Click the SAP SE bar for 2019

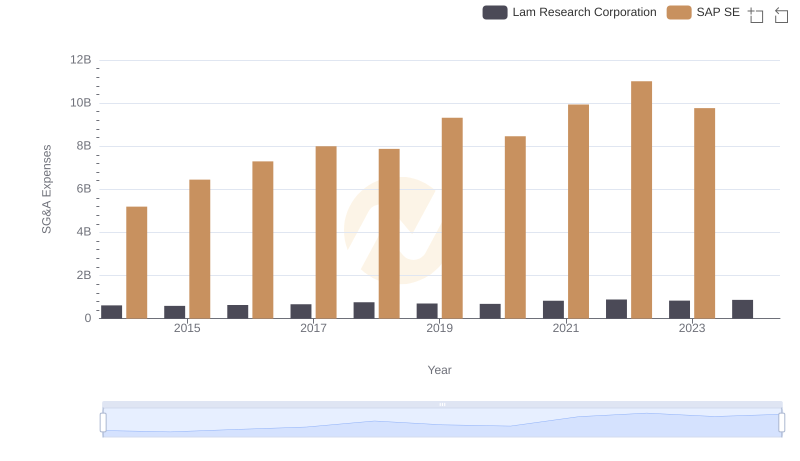pyautogui.click(x=452, y=218)
